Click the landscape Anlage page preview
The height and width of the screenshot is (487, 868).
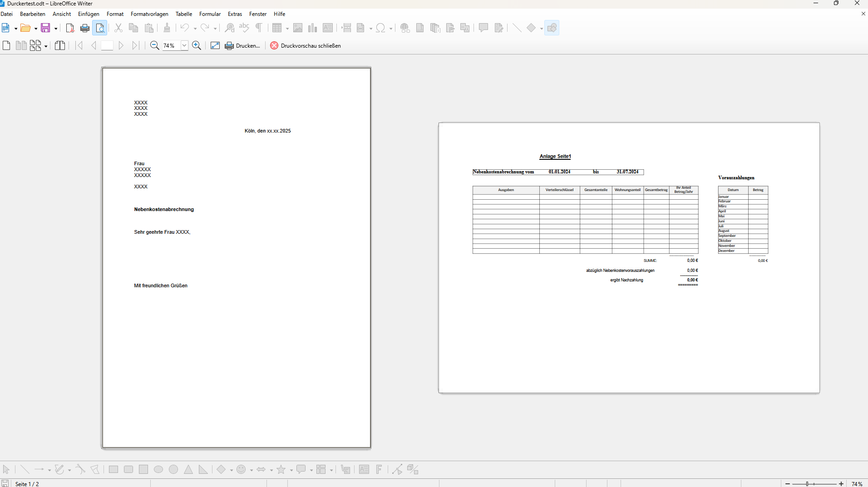[629, 258]
